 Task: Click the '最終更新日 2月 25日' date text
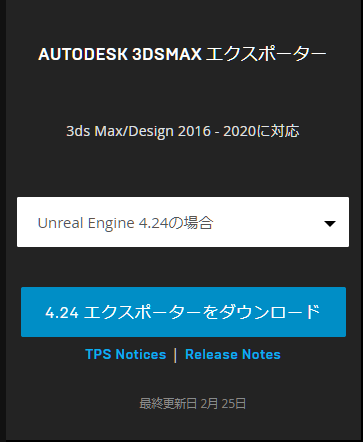click(192, 404)
